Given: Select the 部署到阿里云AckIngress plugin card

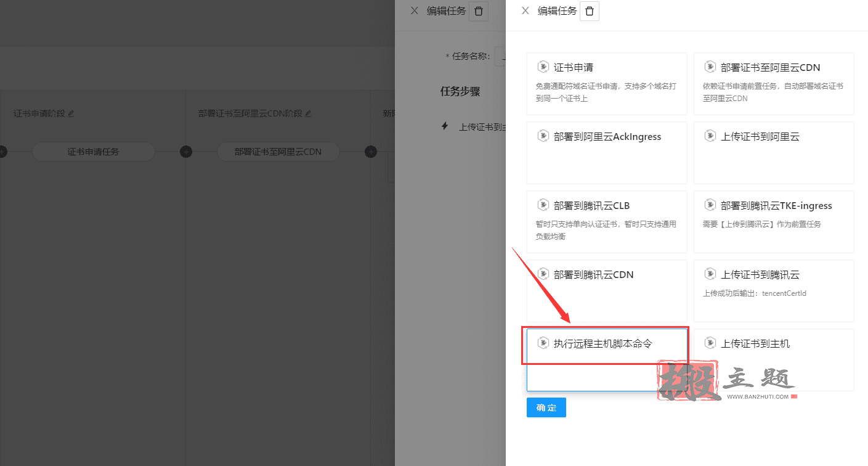Looking at the screenshot, I should [x=607, y=153].
